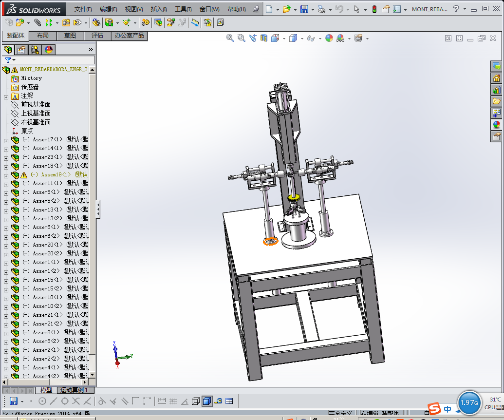Expand the 注解 annotations folder
504x420 pixels.
[6, 97]
